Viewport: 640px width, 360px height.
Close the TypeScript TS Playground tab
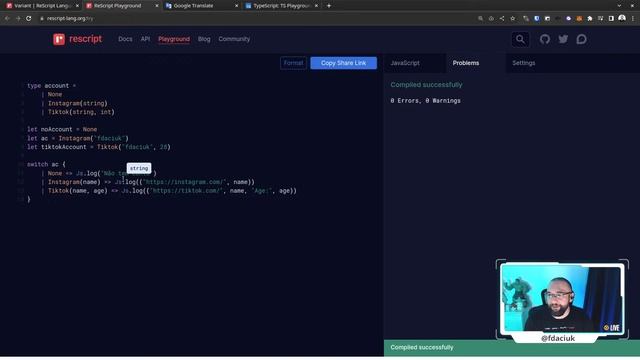pos(316,6)
